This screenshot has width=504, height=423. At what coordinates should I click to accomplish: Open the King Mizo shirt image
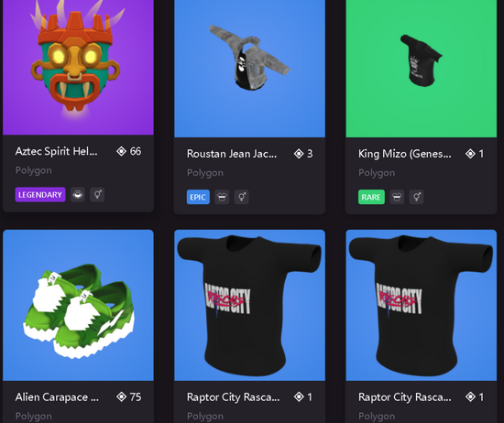(422, 69)
